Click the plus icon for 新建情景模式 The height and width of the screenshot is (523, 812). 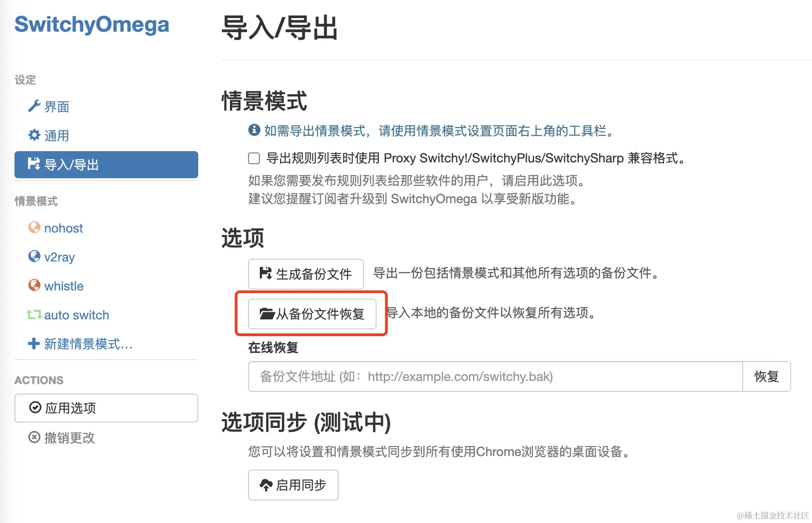coord(34,343)
